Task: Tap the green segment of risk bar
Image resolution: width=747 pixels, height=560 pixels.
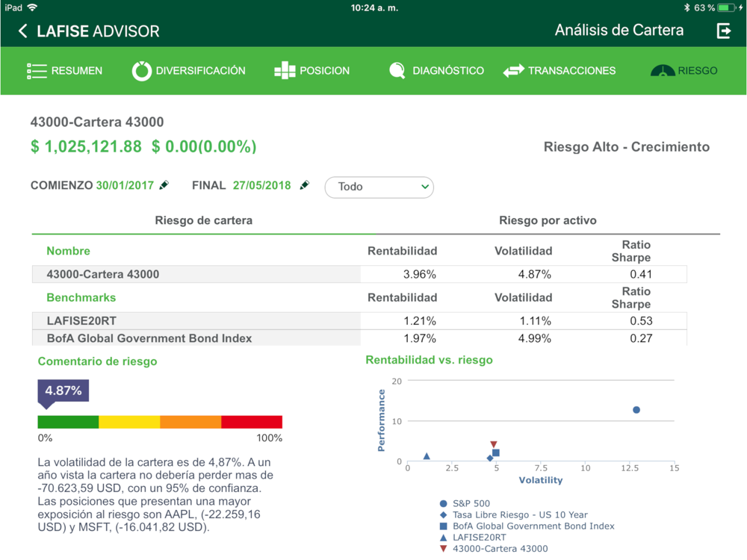Action: point(68,422)
